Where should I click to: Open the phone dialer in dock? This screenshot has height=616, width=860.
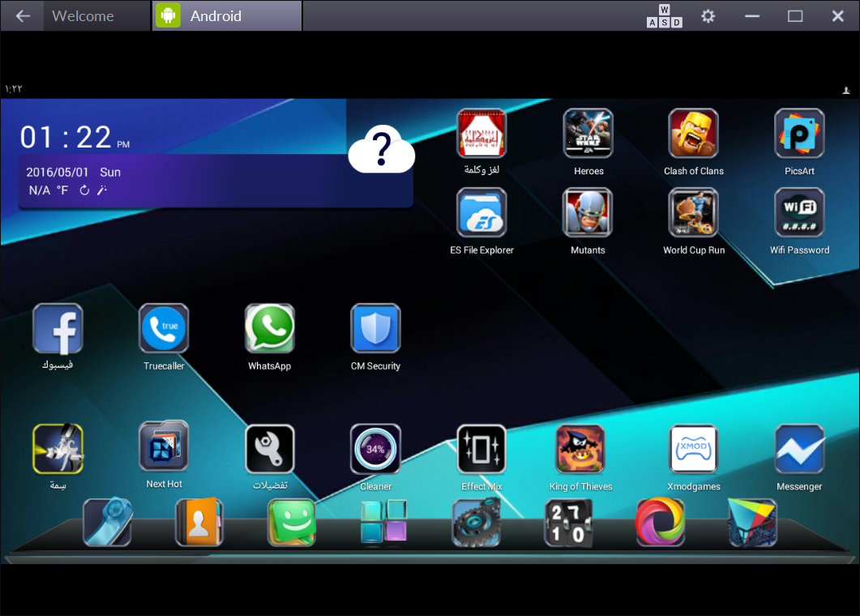click(x=108, y=522)
